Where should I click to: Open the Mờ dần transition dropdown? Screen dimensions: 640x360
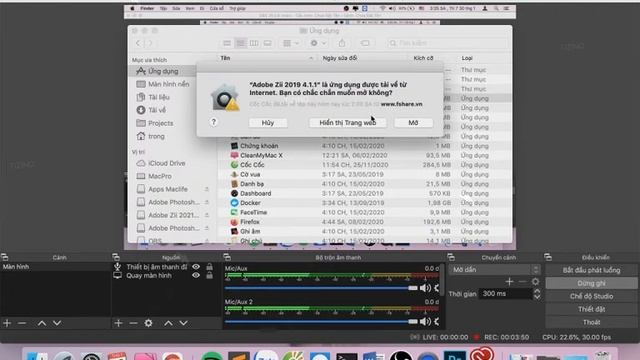(495, 270)
